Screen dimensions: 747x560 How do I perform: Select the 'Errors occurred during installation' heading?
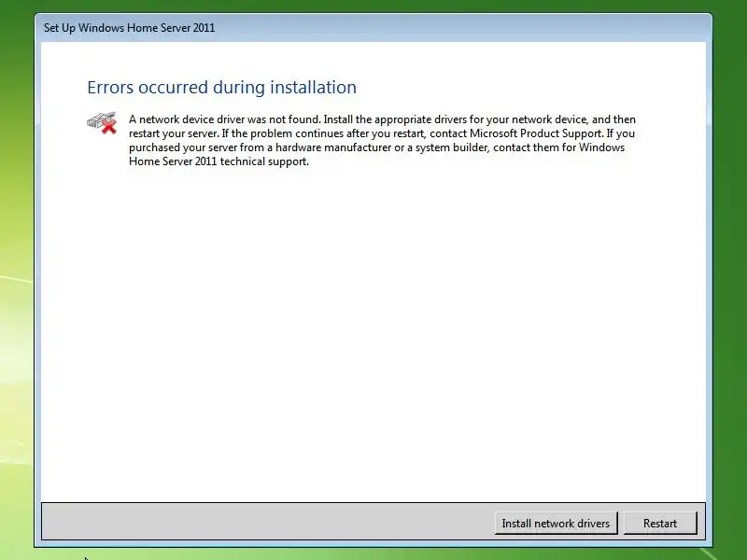tap(221, 88)
